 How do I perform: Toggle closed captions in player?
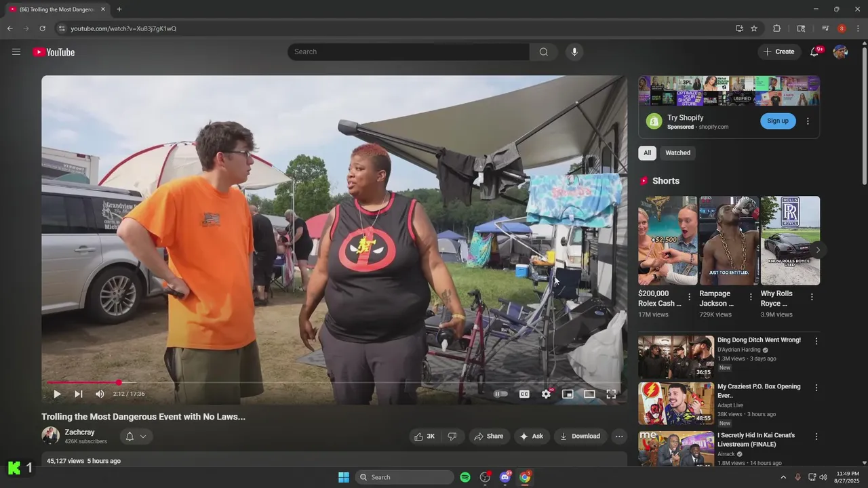[x=524, y=394]
